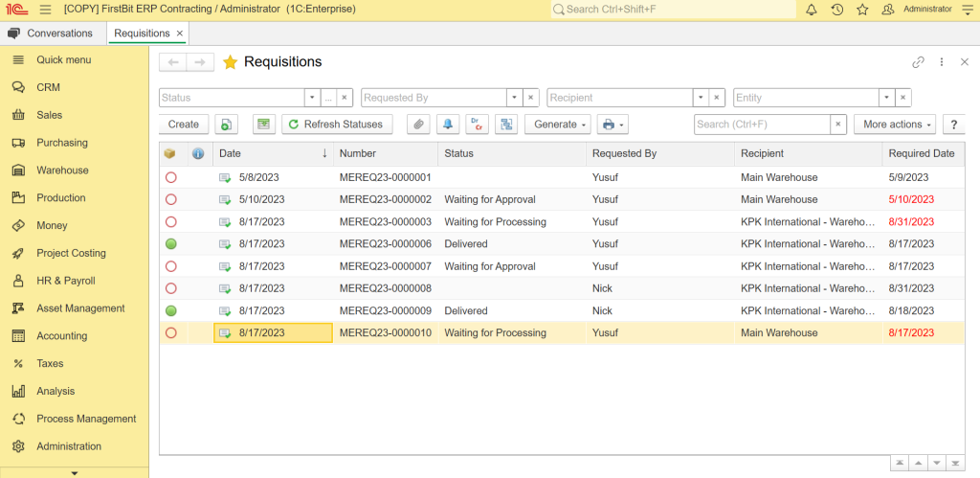The width and height of the screenshot is (980, 478).
Task: Open favorites star in title bar
Action: (862, 10)
